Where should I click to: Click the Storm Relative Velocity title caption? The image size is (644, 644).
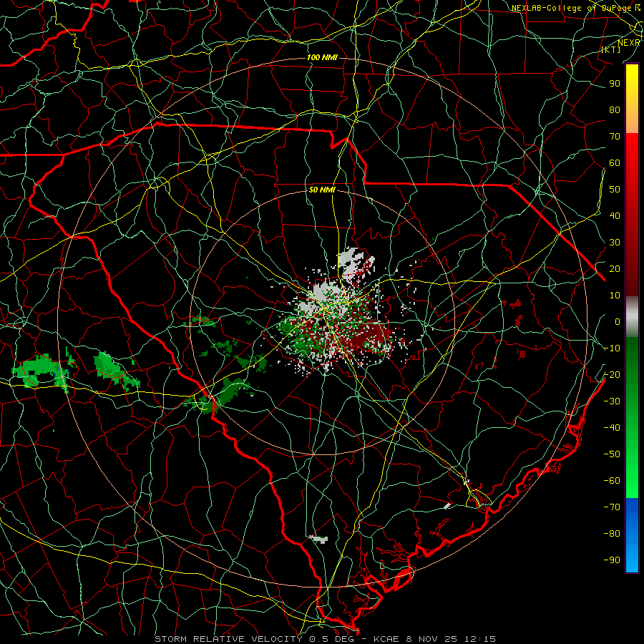325,639
